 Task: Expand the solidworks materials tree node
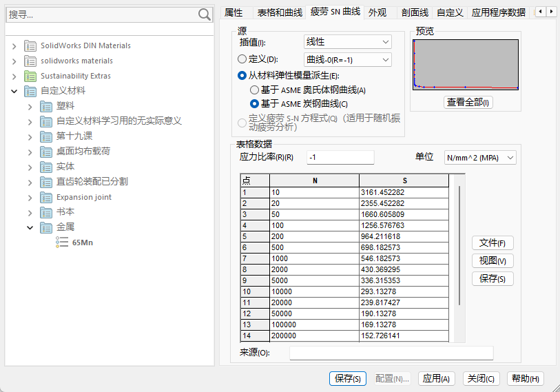pos(14,61)
